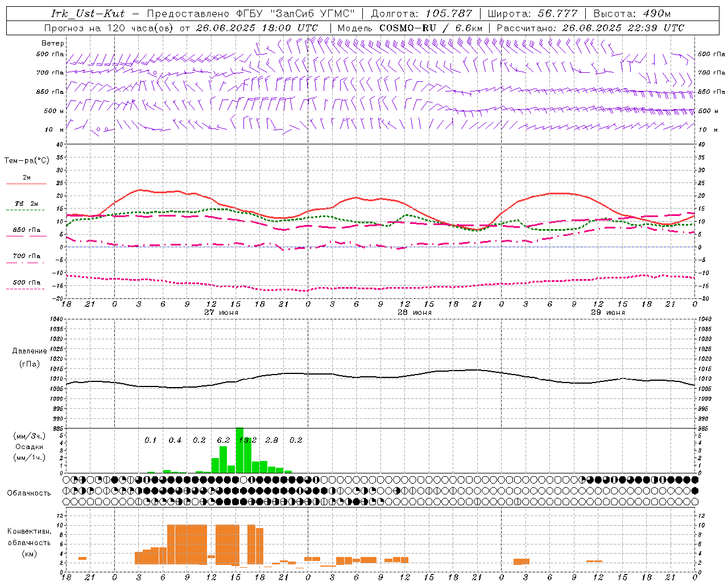Image resolution: width=728 pixels, height=582 pixels.
Task: Click the forecast start 26.06.2025 18:00 UTC
Action: [257, 28]
